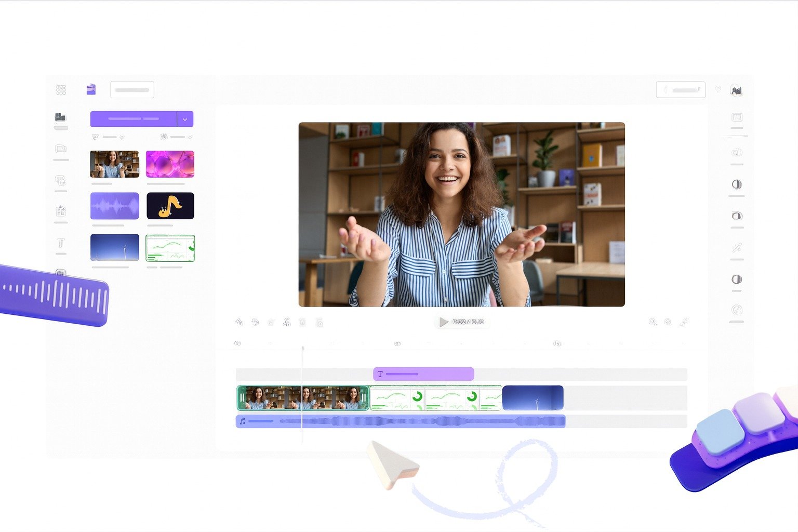Click the export button at top right
The image size is (798, 532).
681,90
